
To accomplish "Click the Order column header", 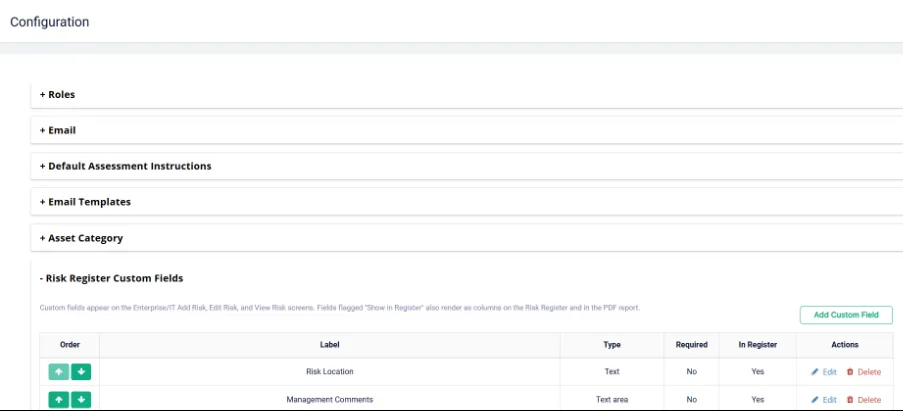I will [70, 345].
